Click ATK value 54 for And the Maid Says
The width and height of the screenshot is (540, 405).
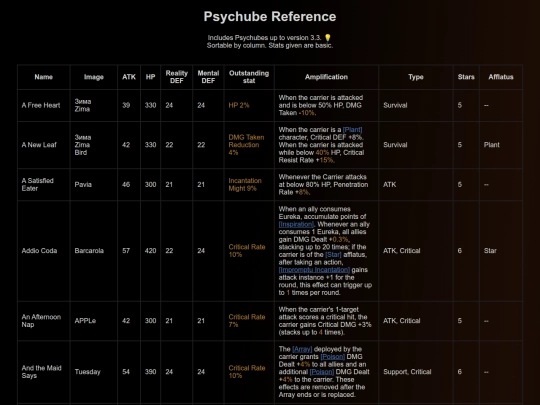[126, 372]
